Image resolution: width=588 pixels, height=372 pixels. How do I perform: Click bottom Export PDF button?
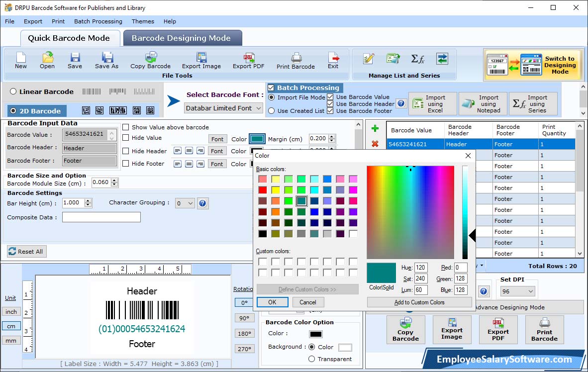coord(498,330)
